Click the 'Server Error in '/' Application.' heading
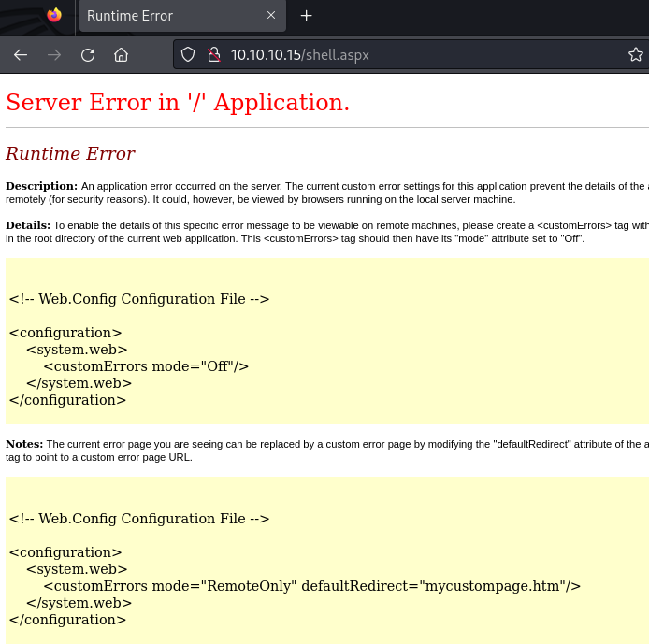The image size is (649, 644). point(178,102)
